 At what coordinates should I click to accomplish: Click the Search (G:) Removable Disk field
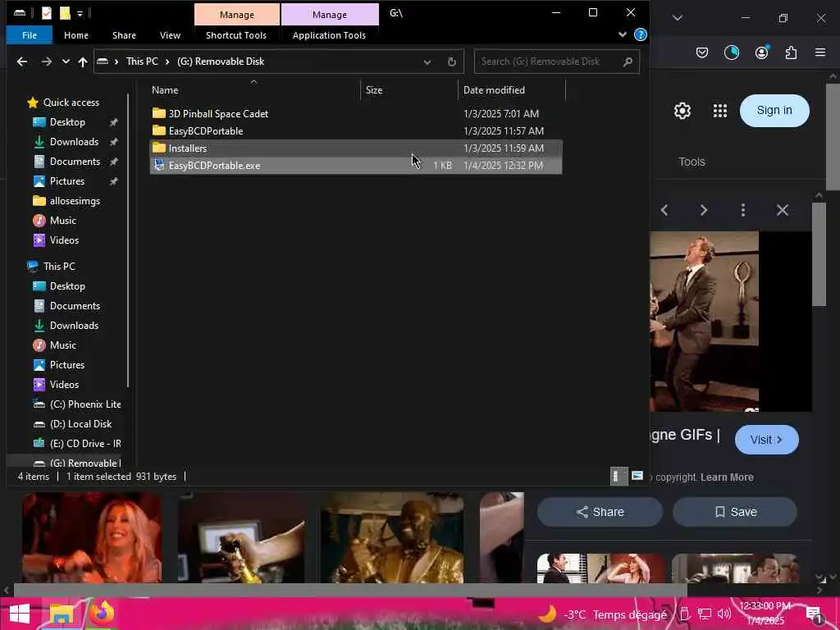click(x=557, y=62)
